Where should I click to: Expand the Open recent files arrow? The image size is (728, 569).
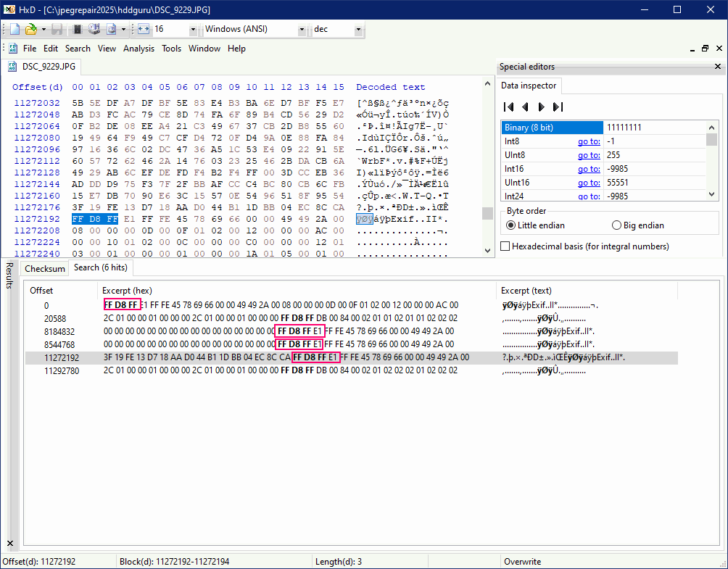(x=44, y=29)
